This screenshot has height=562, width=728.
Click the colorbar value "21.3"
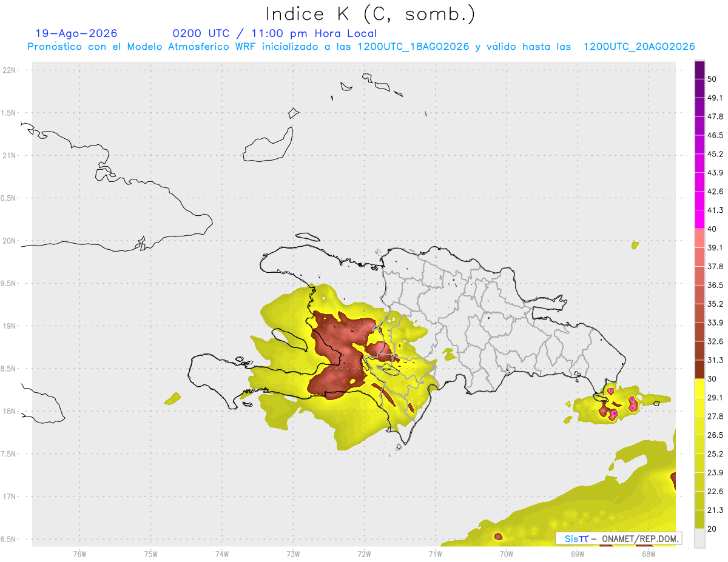tap(715, 510)
